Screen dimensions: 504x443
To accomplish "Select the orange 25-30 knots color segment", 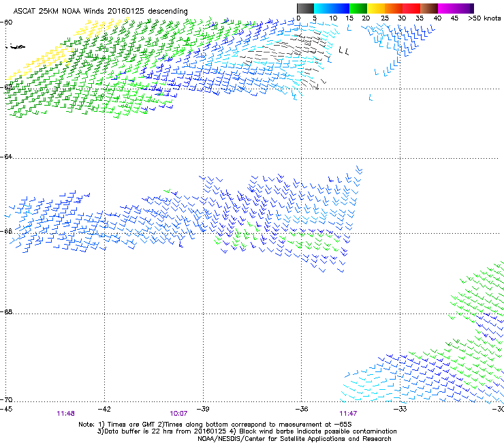I will 394,8.
